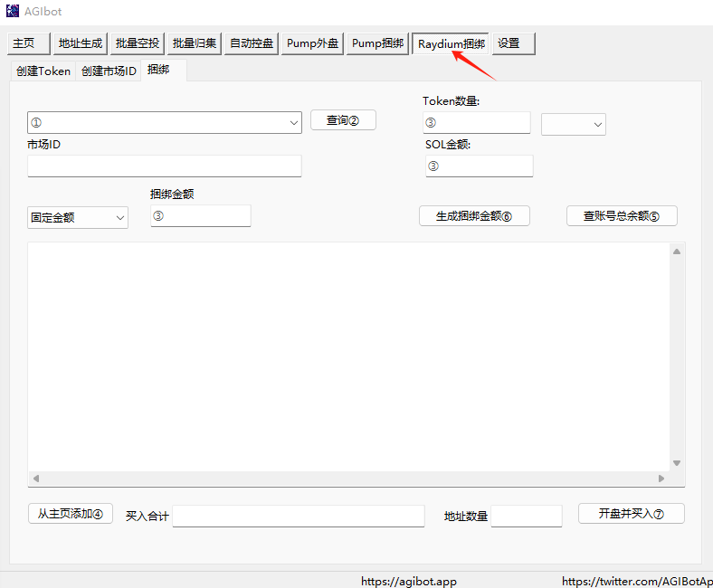
Task: Click the 生成捆绑金额⑥ button
Action: 474,216
